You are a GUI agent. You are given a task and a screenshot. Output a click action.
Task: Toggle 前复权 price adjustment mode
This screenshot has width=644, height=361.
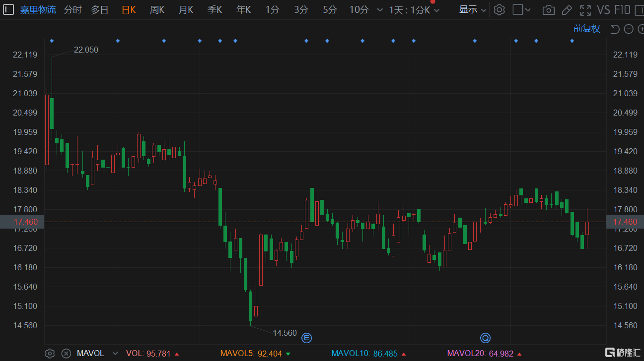pyautogui.click(x=586, y=29)
